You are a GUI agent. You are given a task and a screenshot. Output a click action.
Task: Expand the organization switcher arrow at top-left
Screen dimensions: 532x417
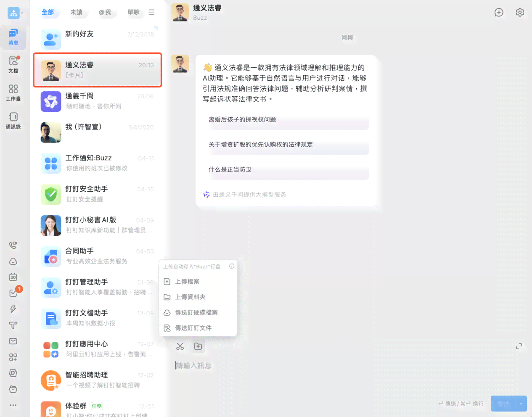click(22, 13)
